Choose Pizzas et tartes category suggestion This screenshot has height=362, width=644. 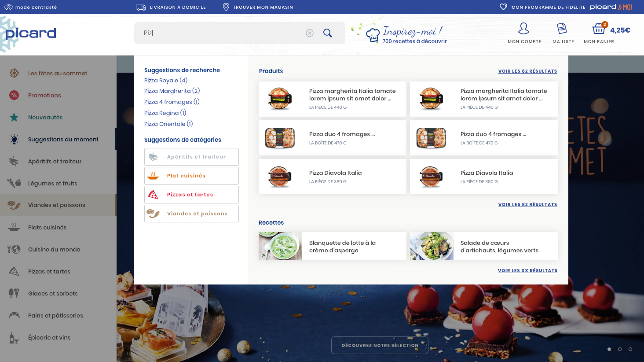[191, 195]
